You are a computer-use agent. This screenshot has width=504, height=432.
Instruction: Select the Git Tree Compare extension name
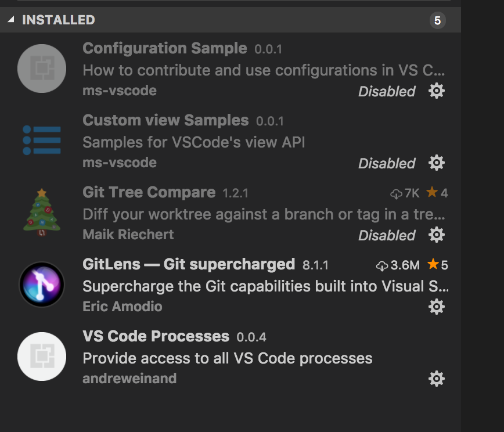(x=149, y=193)
